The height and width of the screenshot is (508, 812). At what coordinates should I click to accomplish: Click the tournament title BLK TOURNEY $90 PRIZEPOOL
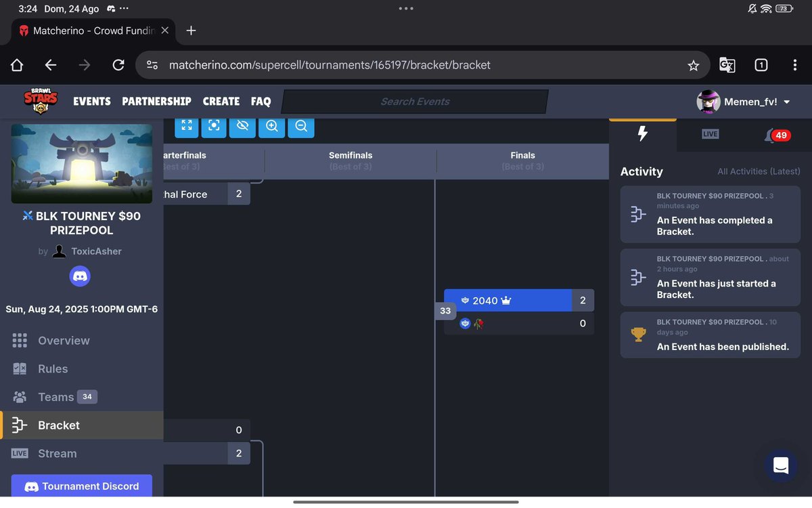tap(82, 223)
